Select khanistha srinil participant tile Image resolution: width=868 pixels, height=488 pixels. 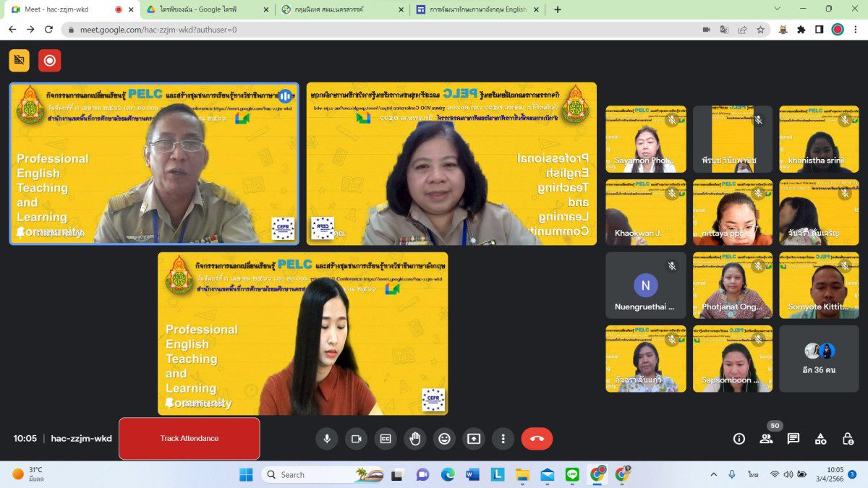click(819, 139)
